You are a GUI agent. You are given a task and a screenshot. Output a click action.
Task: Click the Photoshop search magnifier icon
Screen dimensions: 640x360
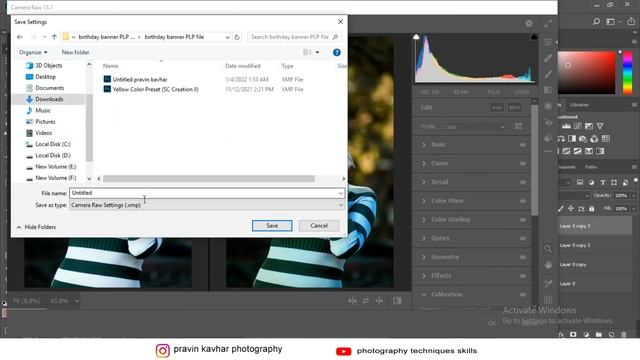click(596, 22)
